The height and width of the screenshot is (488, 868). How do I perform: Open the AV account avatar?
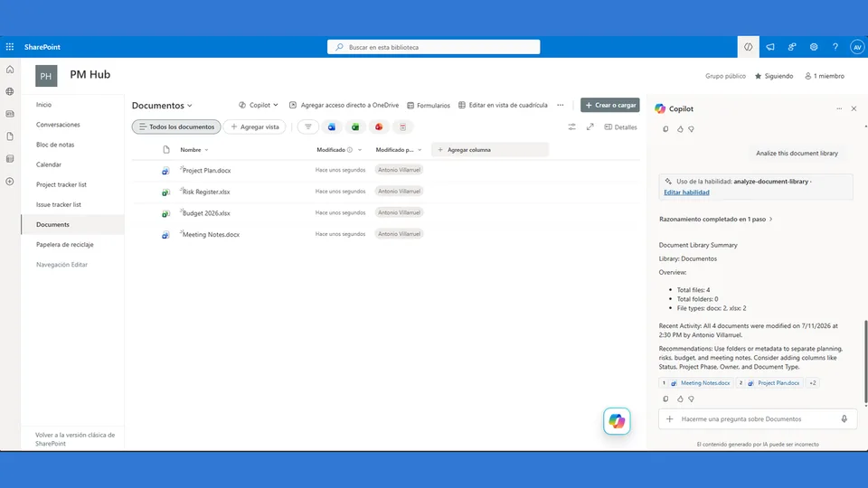(857, 47)
